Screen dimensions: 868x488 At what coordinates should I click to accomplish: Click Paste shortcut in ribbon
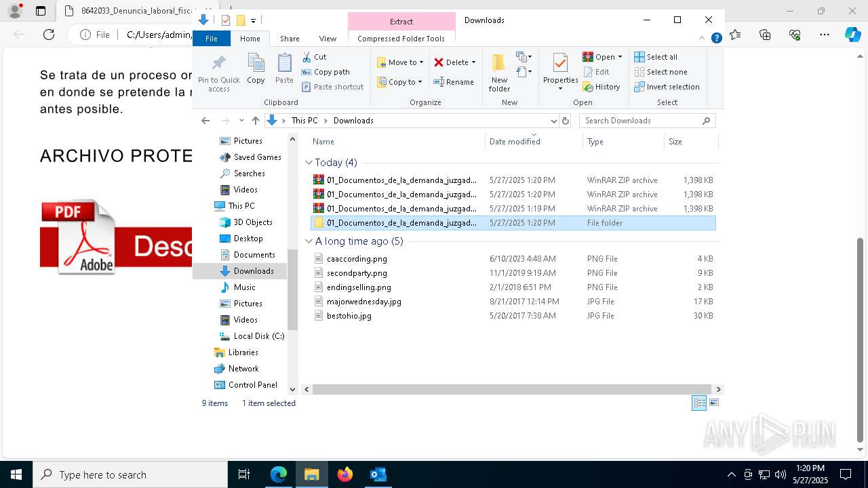point(332,87)
